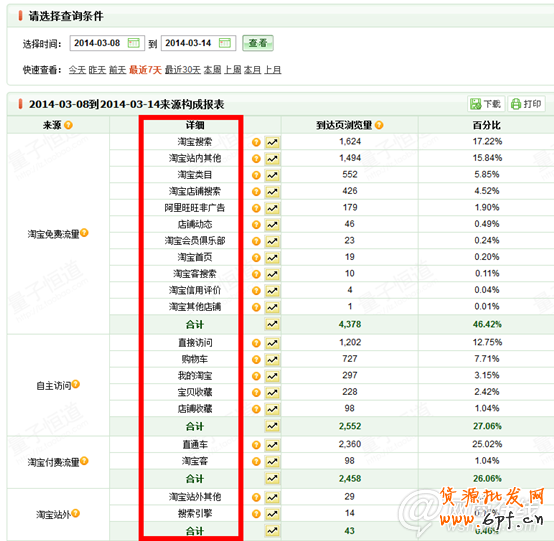
Task: Open trend chart for 淘宝首页 row
Action: click(272, 258)
